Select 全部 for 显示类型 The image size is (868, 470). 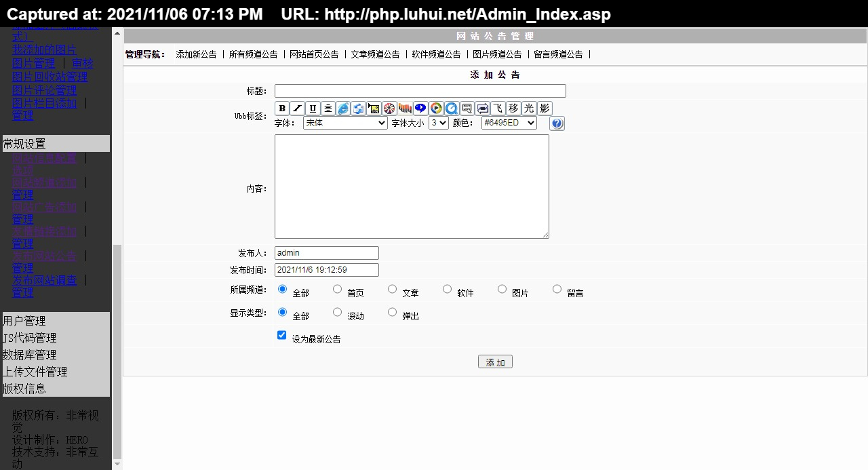[282, 312]
